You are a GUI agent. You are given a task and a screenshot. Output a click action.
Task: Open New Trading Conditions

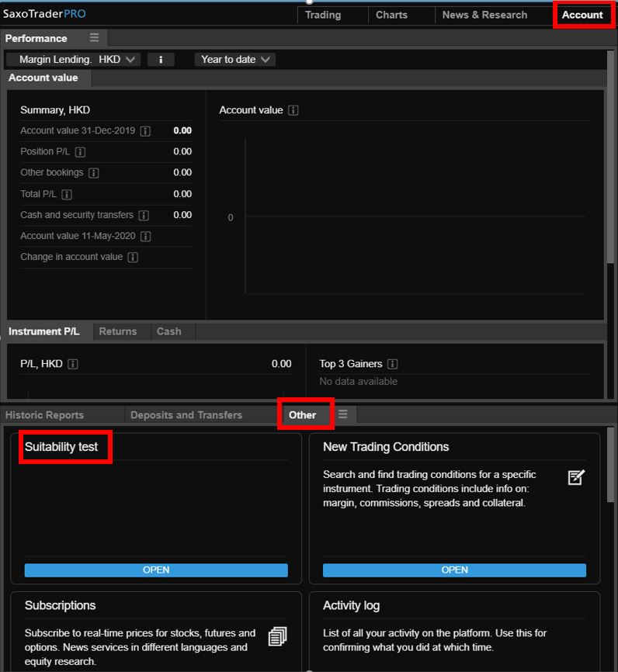point(454,570)
